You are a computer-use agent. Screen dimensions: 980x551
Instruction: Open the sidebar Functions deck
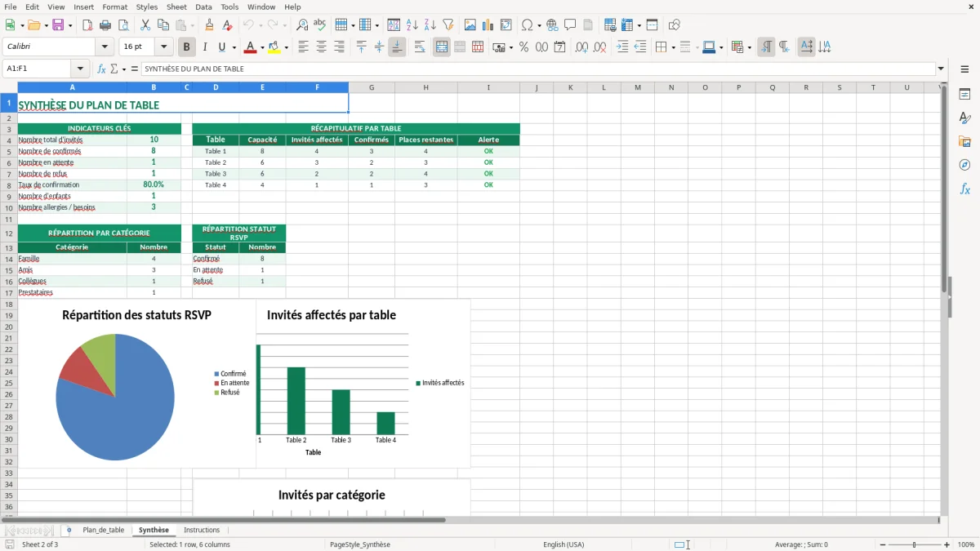click(964, 189)
